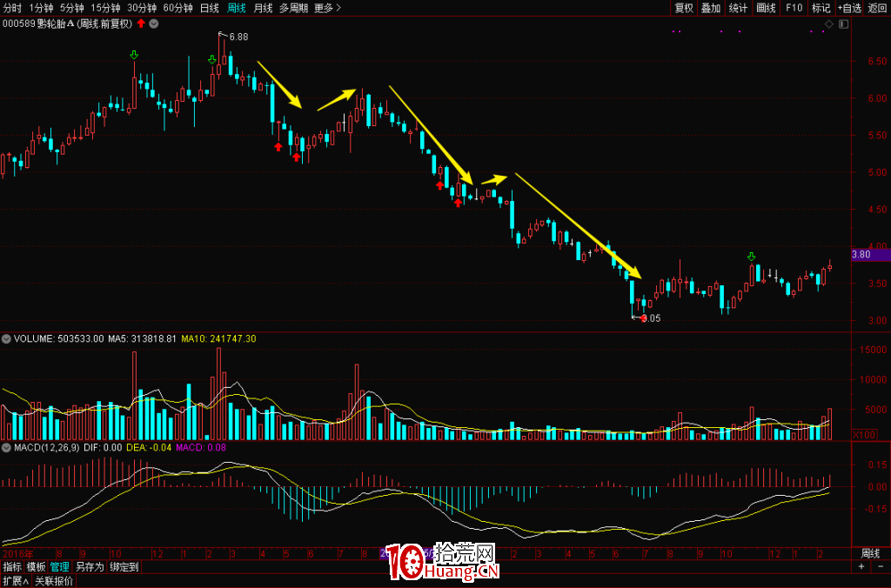891x588 pixels.
Task: Click the green down arrow near 6.88 peak
Action: [x=211, y=60]
